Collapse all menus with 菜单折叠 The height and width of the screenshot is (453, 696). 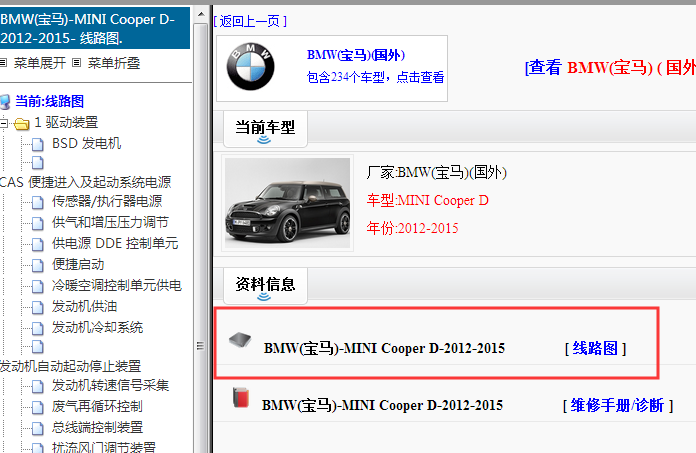point(114,63)
